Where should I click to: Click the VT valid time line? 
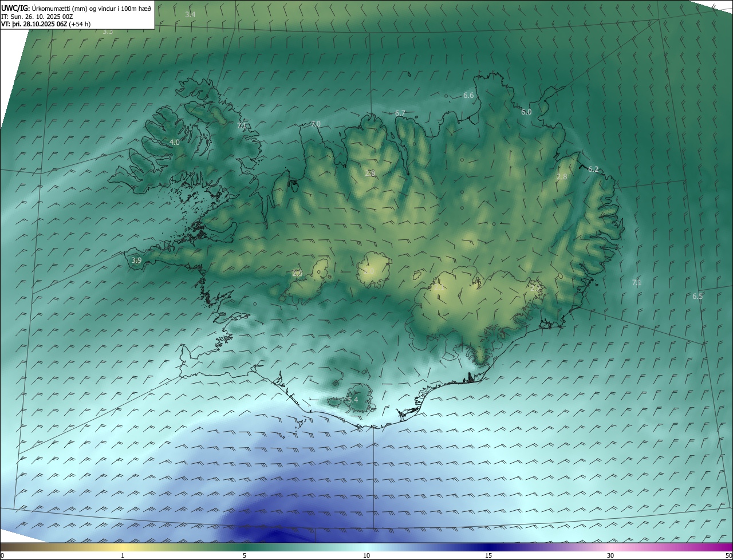45,24
